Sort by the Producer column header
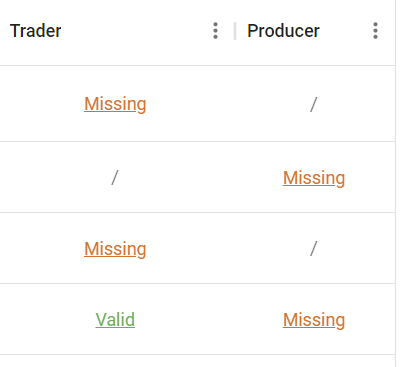 (283, 31)
